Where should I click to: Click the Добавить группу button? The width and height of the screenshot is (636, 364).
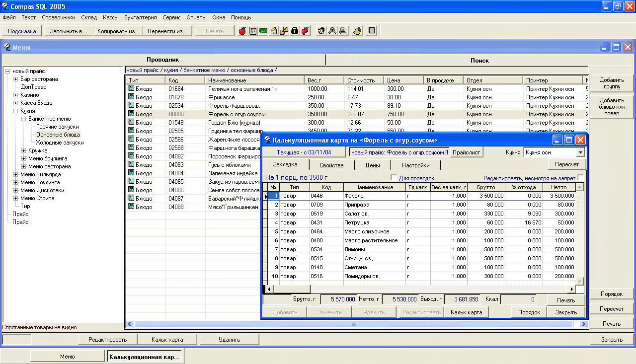tap(612, 83)
